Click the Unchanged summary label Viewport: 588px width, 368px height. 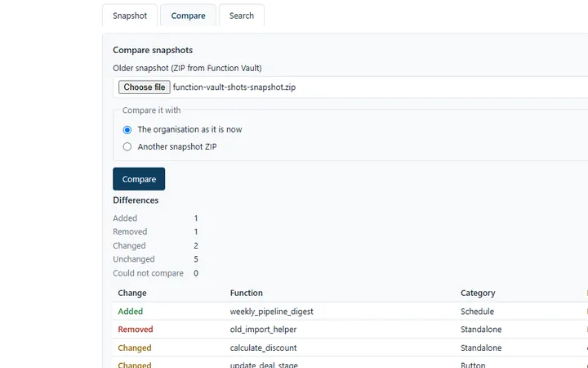(x=133, y=259)
